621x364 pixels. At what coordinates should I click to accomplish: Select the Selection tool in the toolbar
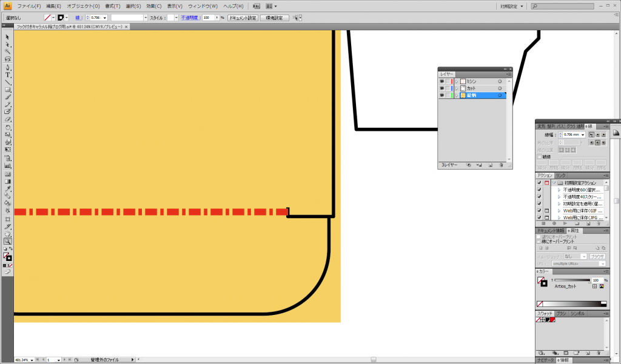click(x=8, y=38)
